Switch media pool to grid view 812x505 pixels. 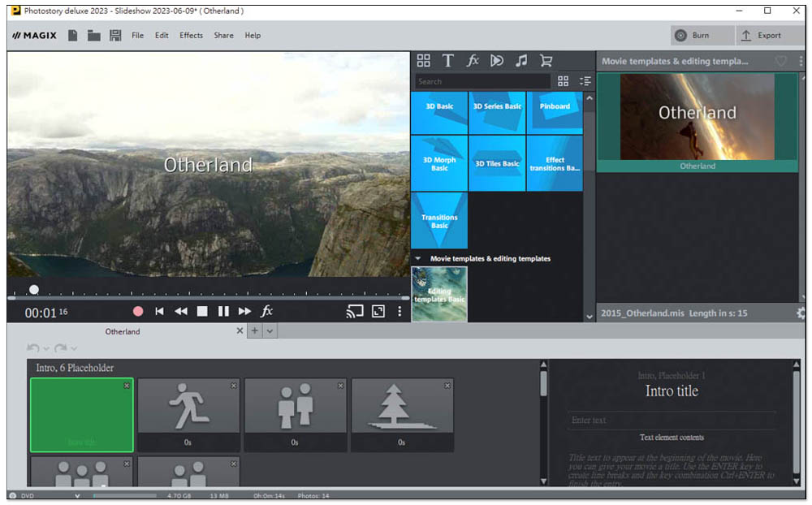click(564, 81)
